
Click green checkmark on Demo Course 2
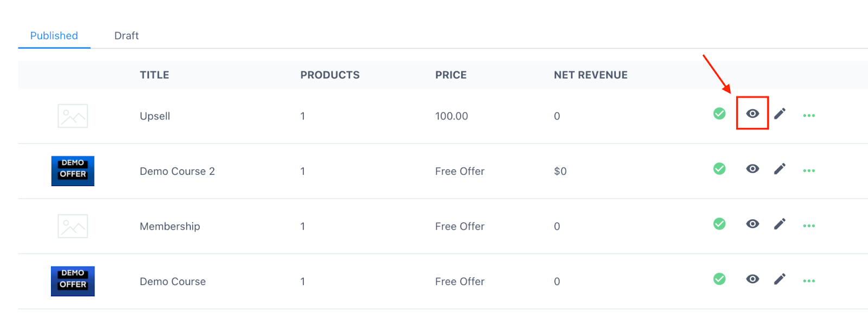[x=719, y=169]
